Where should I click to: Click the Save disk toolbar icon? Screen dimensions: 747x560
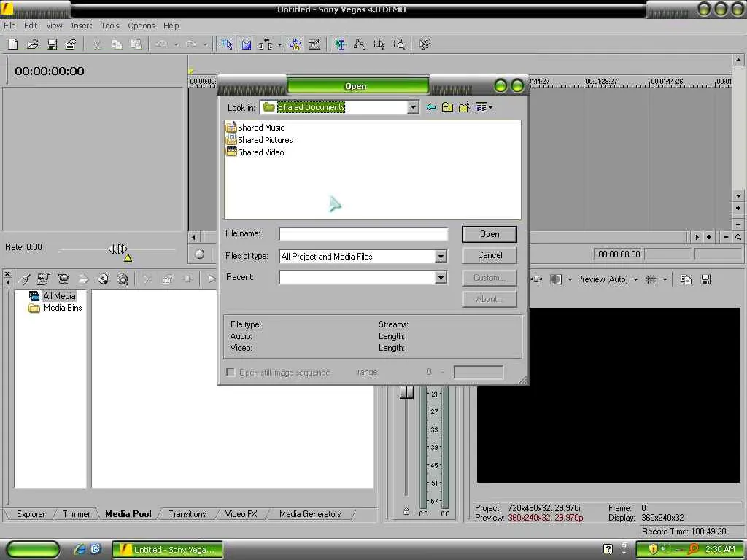click(52, 44)
